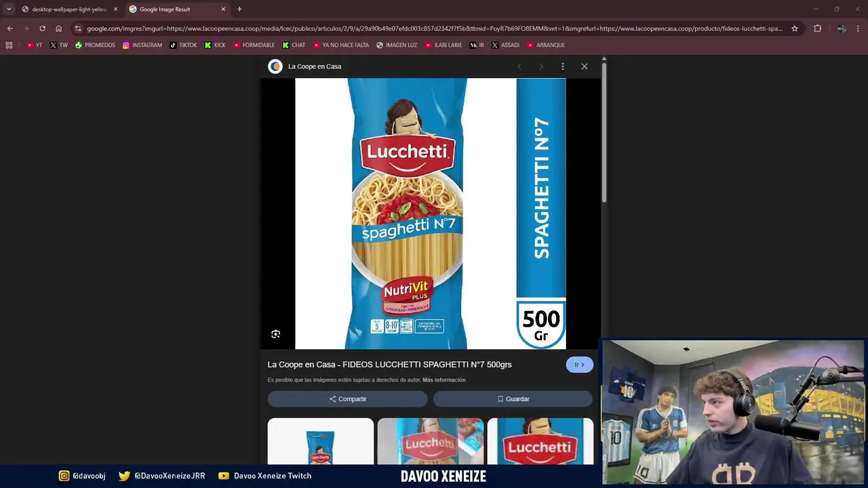Close the image preview panel
This screenshot has width=868, height=488.
(585, 66)
